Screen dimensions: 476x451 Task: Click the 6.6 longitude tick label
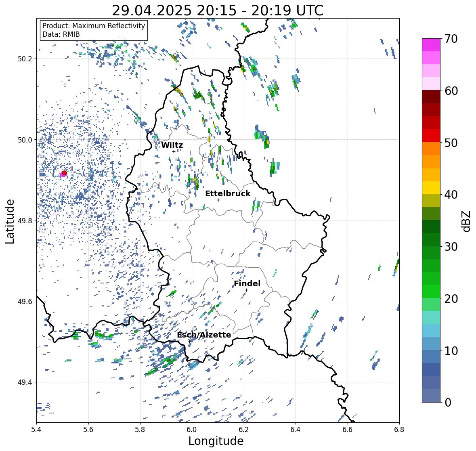(x=348, y=430)
